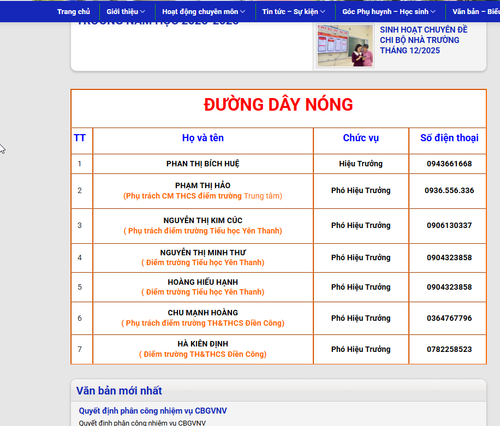This screenshot has width=500, height=426.
Task: Click the 'Hiệu Trưởng' position cell
Action: (x=361, y=164)
